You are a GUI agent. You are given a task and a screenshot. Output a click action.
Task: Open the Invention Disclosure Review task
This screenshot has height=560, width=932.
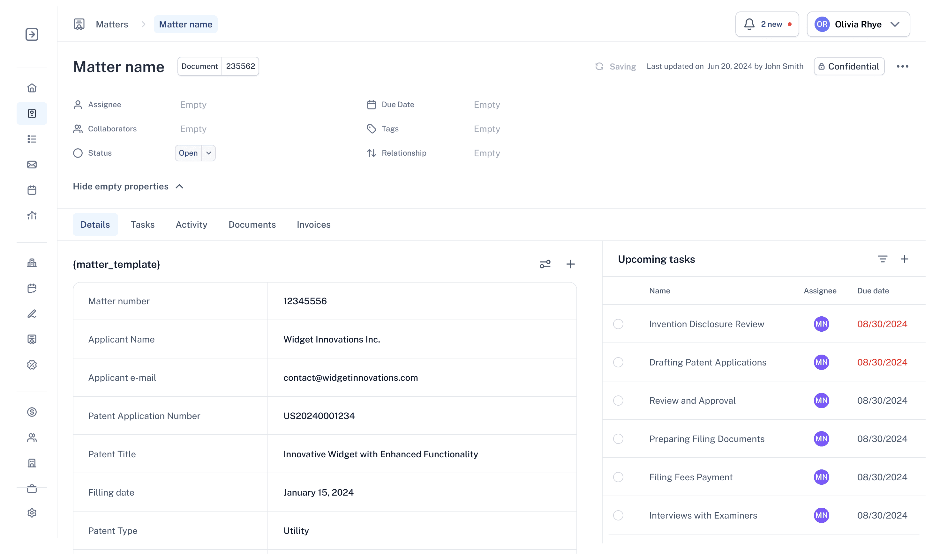coord(707,324)
